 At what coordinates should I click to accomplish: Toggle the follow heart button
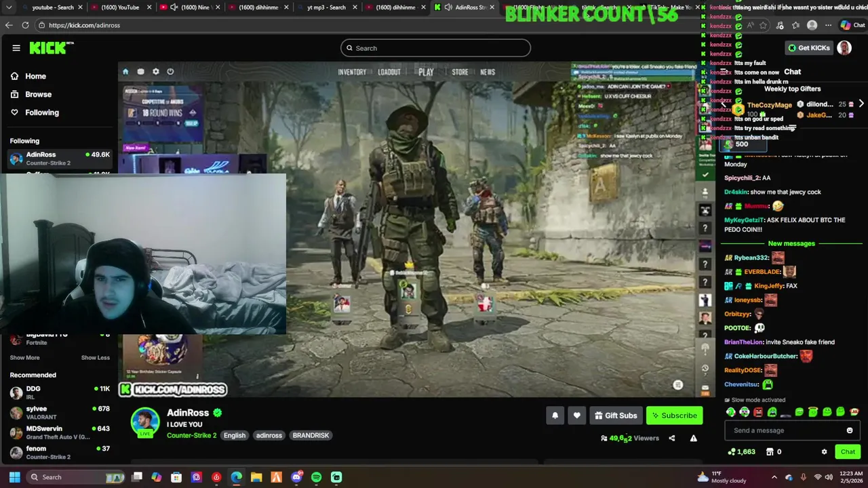(577, 415)
